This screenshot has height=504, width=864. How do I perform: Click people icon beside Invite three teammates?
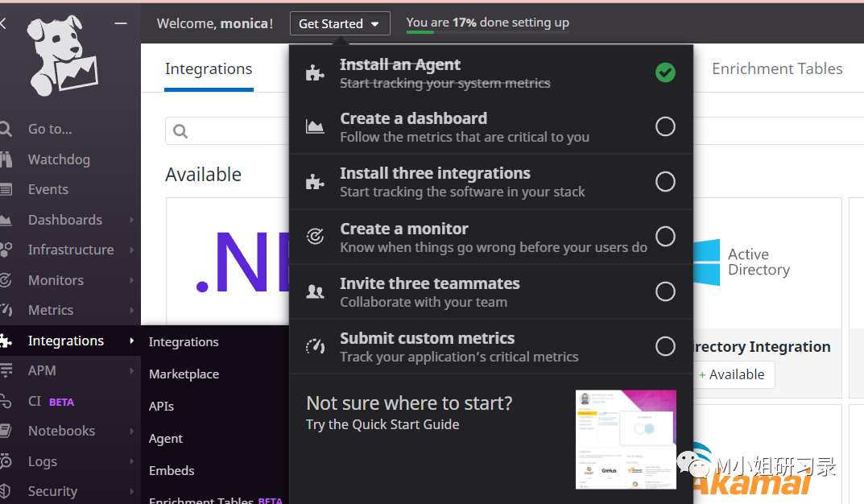pos(315,291)
